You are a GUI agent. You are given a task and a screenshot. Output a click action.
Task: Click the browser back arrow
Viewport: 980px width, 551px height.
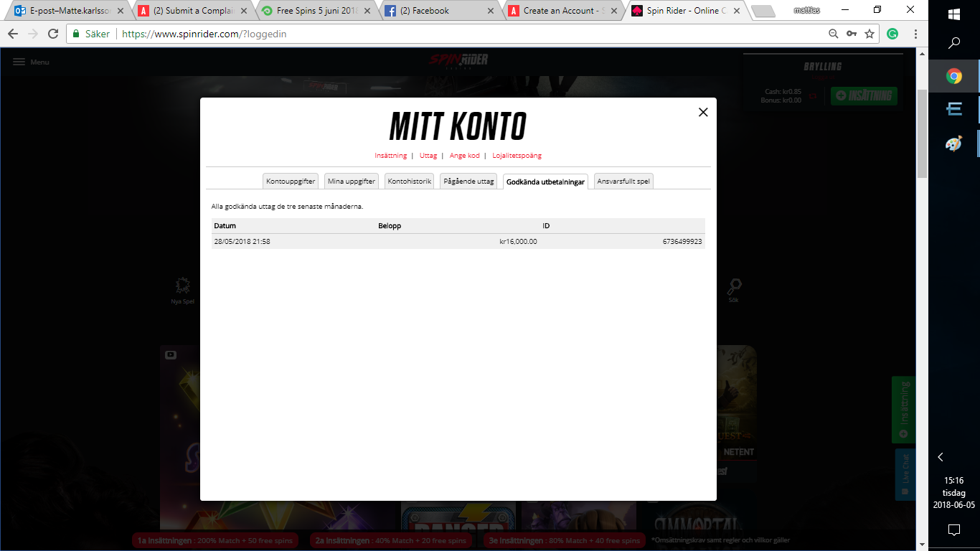coord(13,34)
